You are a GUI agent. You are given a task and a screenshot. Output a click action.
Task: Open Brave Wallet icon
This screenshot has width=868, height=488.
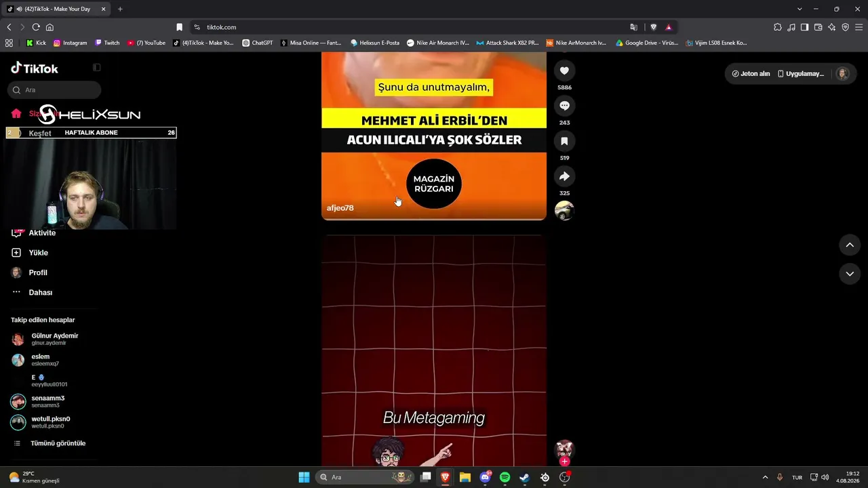tap(818, 27)
